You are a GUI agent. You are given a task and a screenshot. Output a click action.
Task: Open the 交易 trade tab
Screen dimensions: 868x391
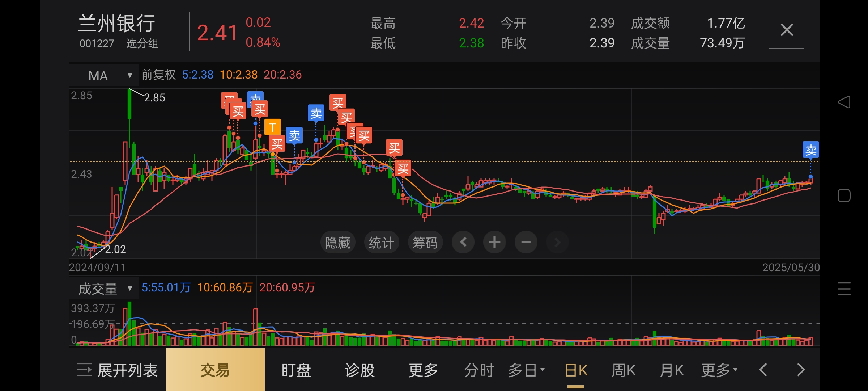[x=215, y=370]
